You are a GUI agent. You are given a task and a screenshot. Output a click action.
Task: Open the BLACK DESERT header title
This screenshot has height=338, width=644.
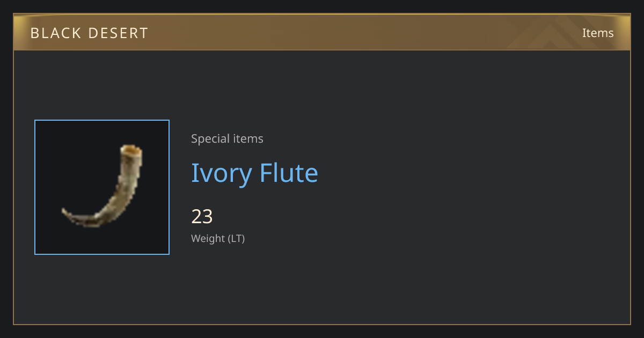point(89,33)
